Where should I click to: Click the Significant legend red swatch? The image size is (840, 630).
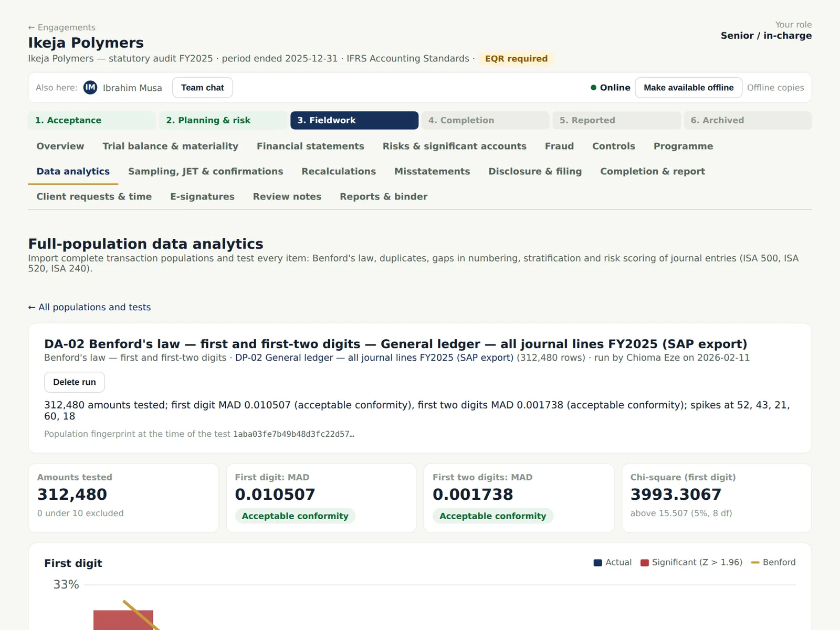pyautogui.click(x=645, y=562)
